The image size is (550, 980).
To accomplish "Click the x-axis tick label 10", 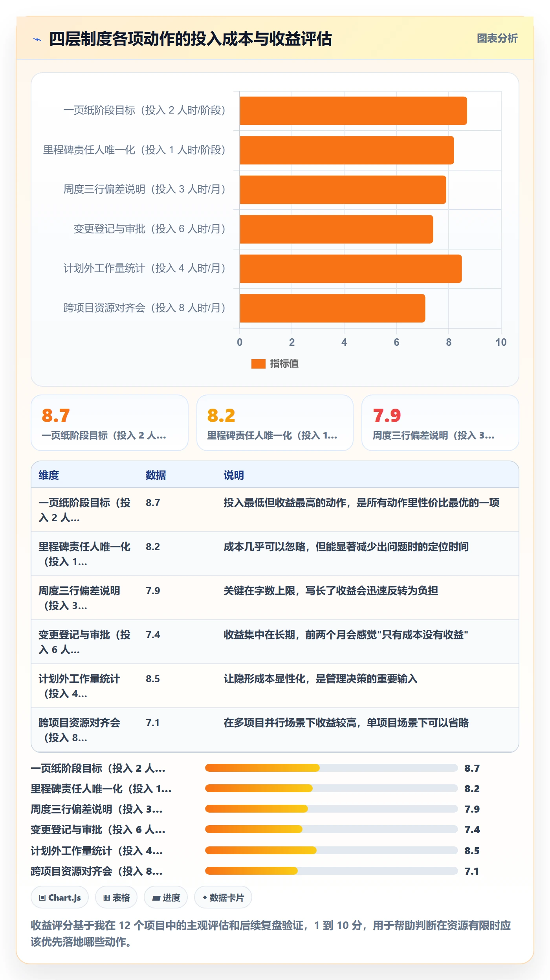I will click(501, 342).
